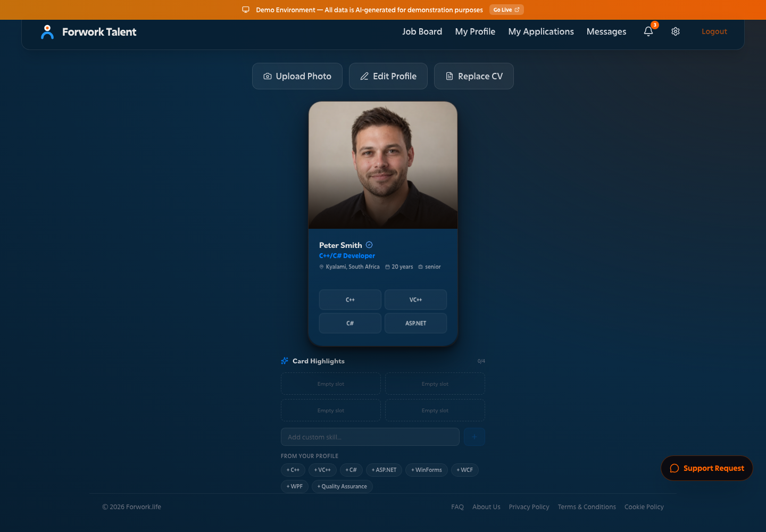Select the ASP.NET skill tile on the card
The height and width of the screenshot is (532, 766).
[415, 323]
